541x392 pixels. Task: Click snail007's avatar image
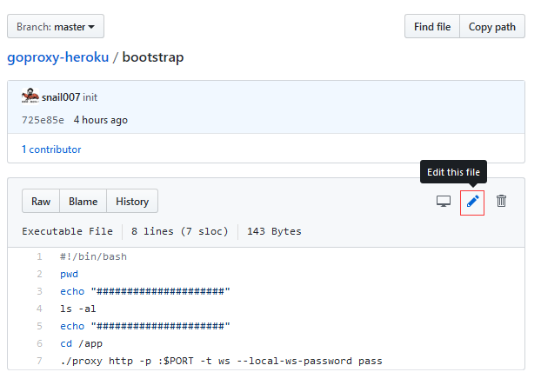click(x=30, y=96)
